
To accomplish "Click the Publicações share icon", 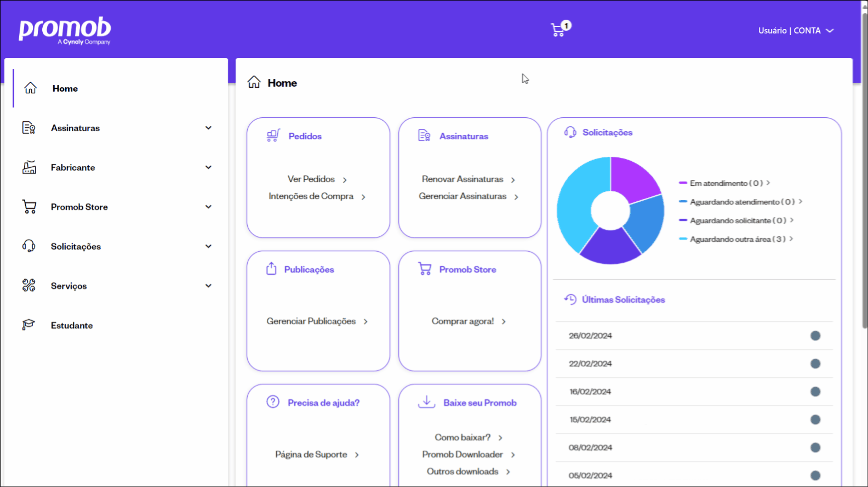I will (271, 269).
